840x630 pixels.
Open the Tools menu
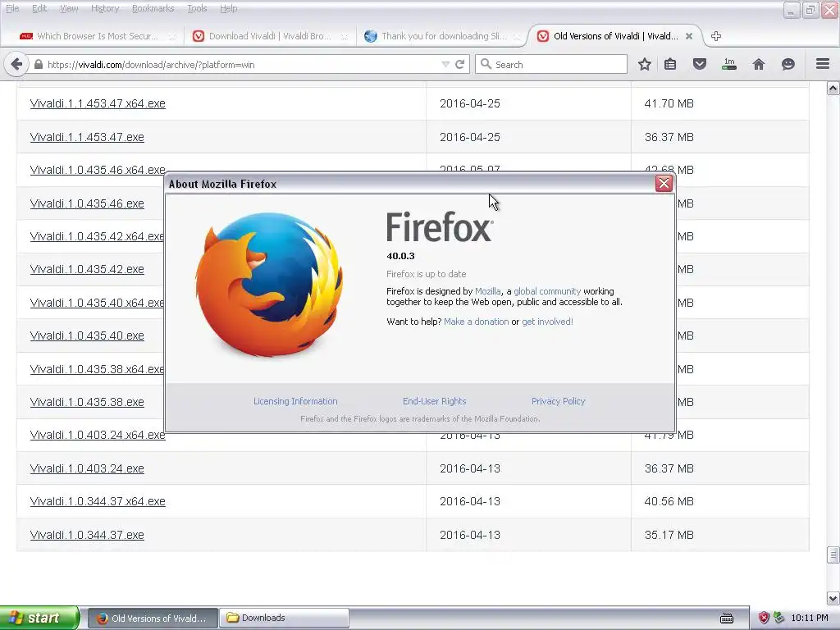point(197,8)
